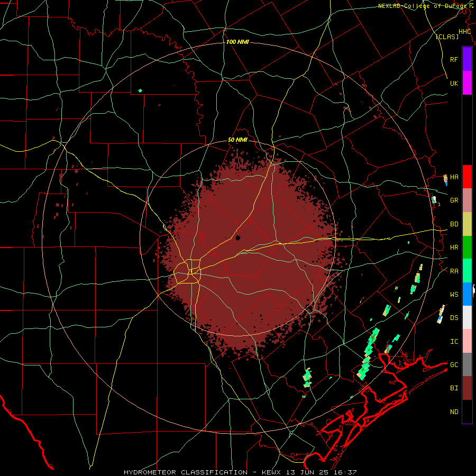Screen dimensions: 476x476
Task: Click the '50 NMI' range ring label
Action: (237, 140)
